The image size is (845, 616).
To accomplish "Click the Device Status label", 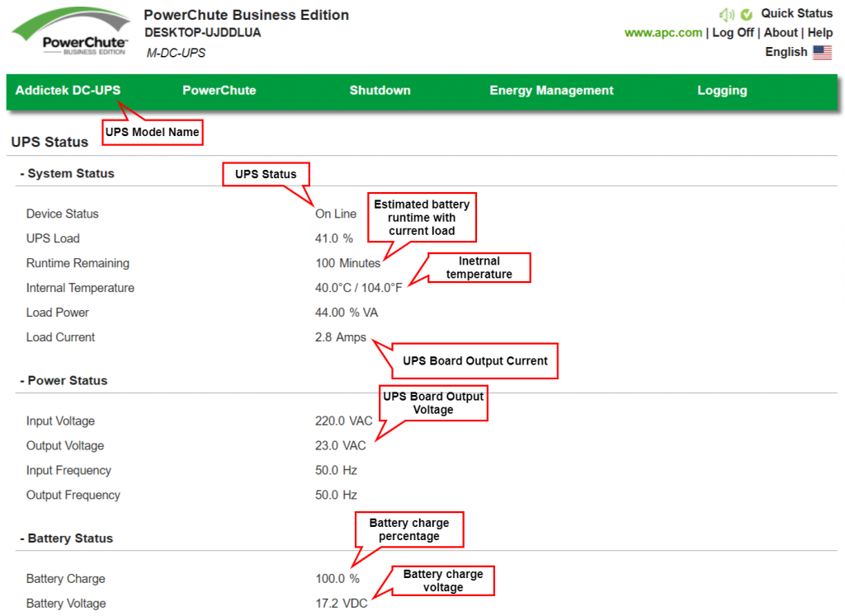I will [x=63, y=214].
